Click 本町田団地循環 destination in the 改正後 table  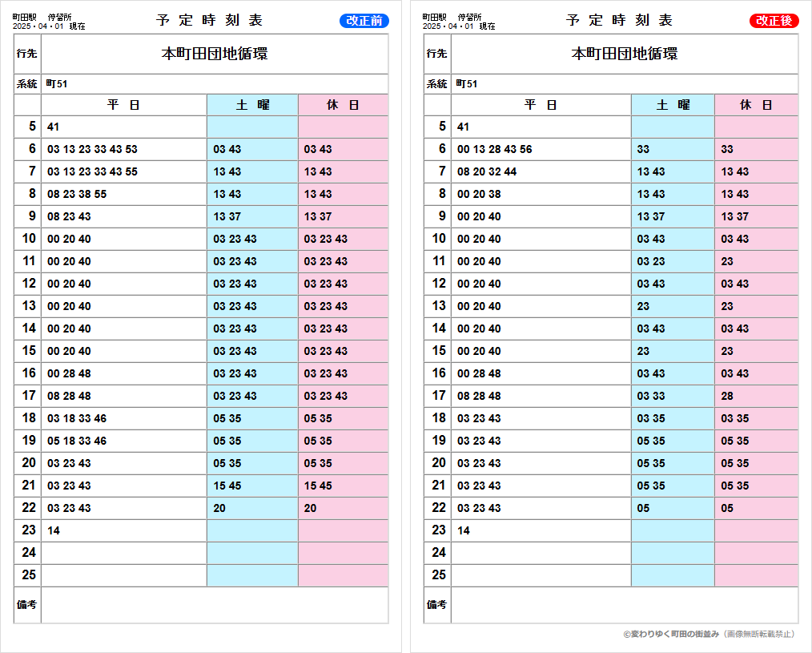click(625, 54)
